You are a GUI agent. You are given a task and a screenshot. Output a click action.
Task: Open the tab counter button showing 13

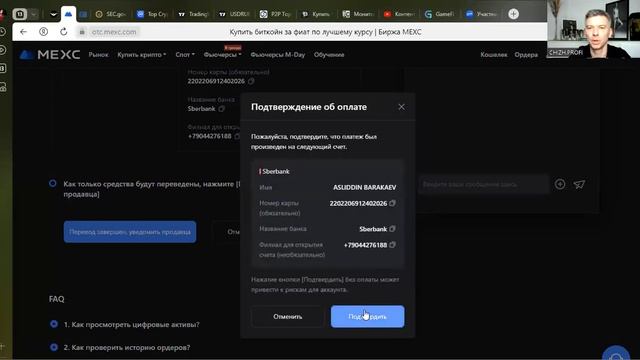click(x=19, y=14)
